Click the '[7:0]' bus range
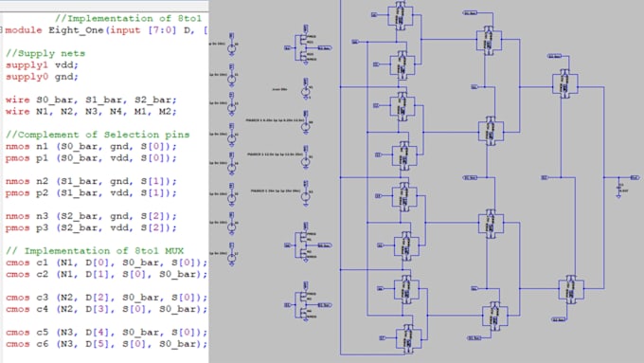 pos(162,30)
